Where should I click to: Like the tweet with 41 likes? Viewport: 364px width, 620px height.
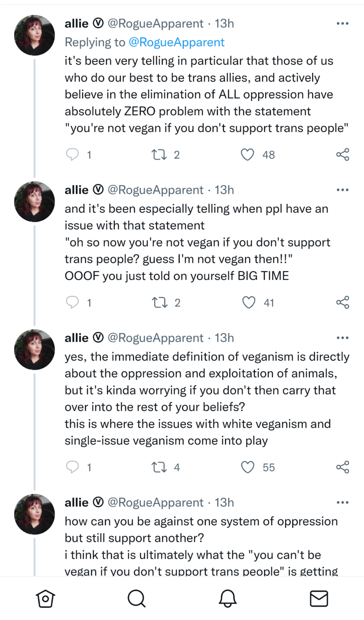pos(249,302)
